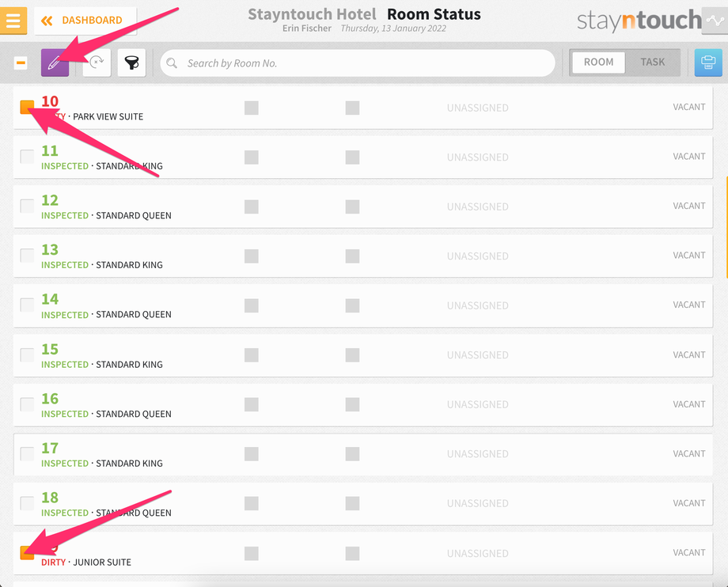Click second gray square in room 16 row
Image resolution: width=728 pixels, height=587 pixels.
pyautogui.click(x=352, y=404)
